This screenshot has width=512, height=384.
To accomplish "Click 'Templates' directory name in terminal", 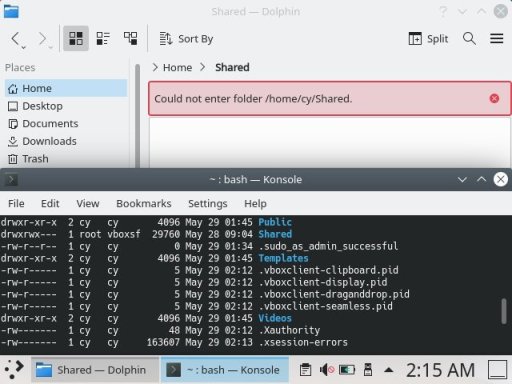I will pyautogui.click(x=283, y=258).
